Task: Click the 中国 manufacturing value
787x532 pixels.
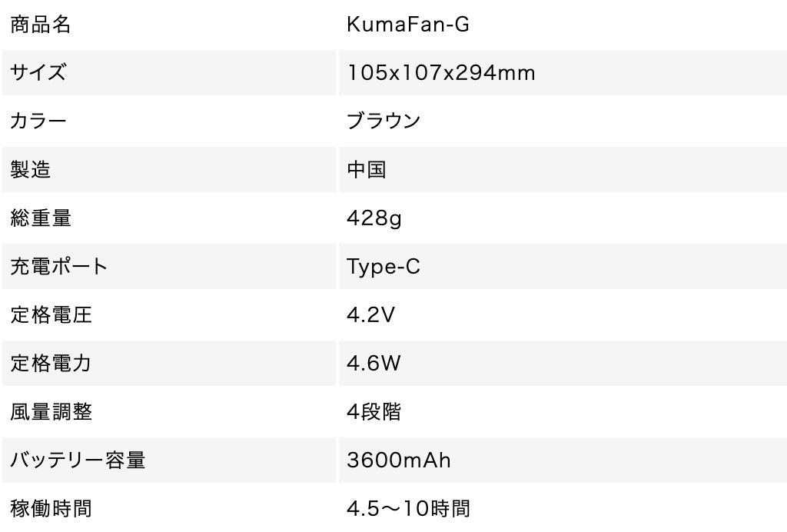Action: 366,170
